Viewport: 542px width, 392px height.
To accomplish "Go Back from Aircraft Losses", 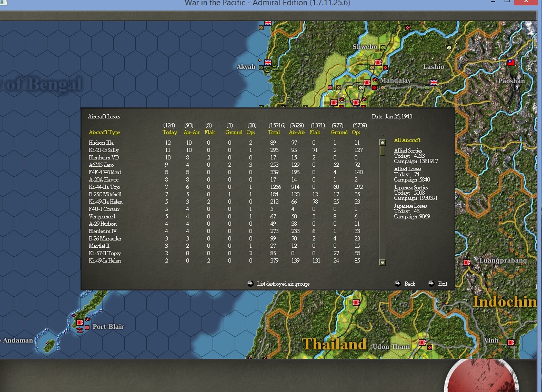I will point(409,284).
